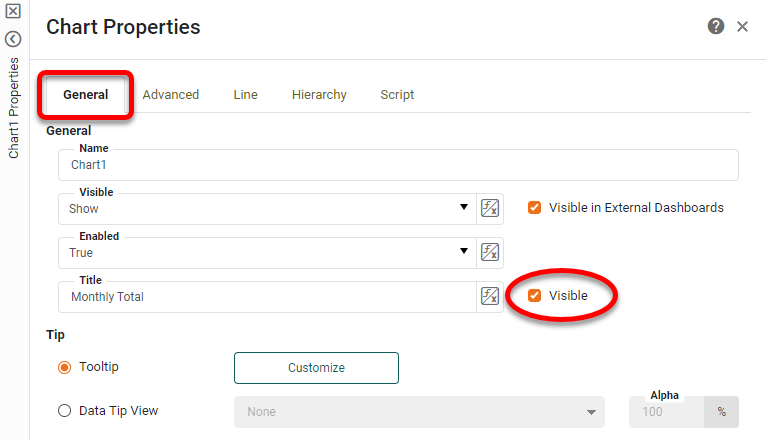Image resolution: width=766 pixels, height=440 pixels.
Task: Click the Alpha percentage field
Action: [x=666, y=411]
